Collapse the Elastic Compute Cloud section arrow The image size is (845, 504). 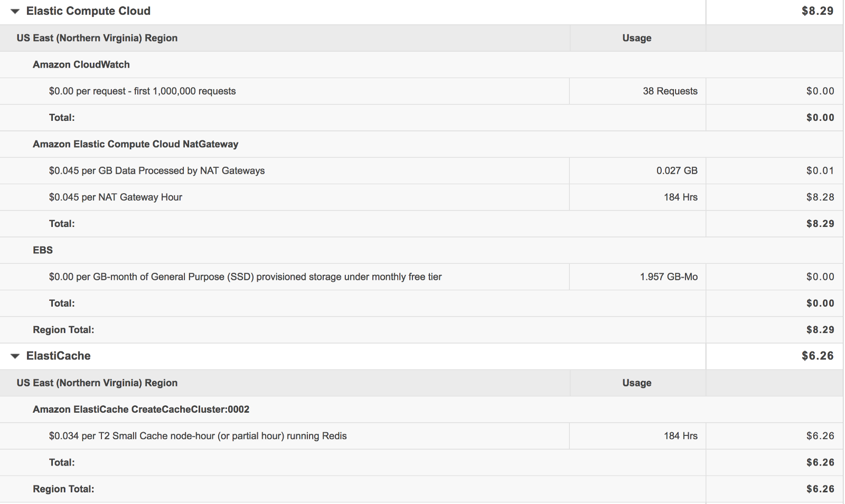[x=15, y=11]
